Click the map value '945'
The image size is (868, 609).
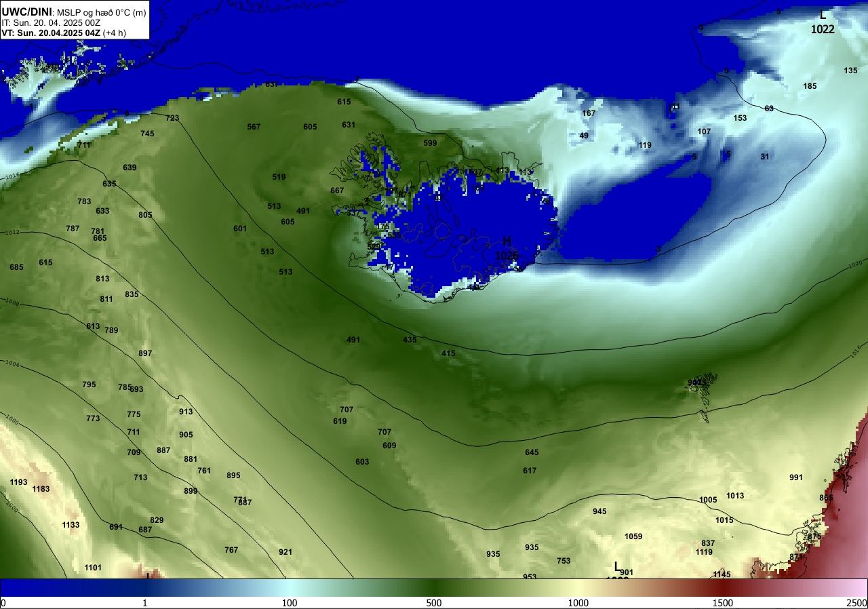pos(599,511)
